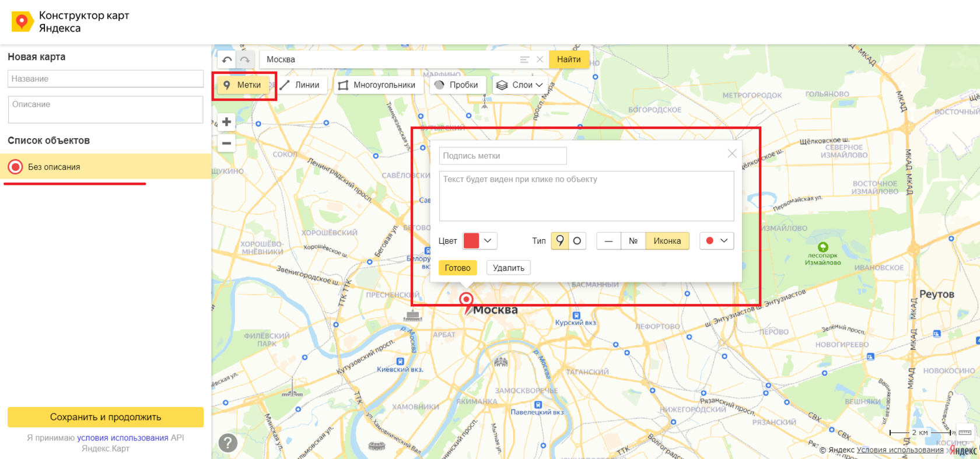Toggle the Пробки traffic layer
Screen dimensions: 980x459
coord(457,85)
